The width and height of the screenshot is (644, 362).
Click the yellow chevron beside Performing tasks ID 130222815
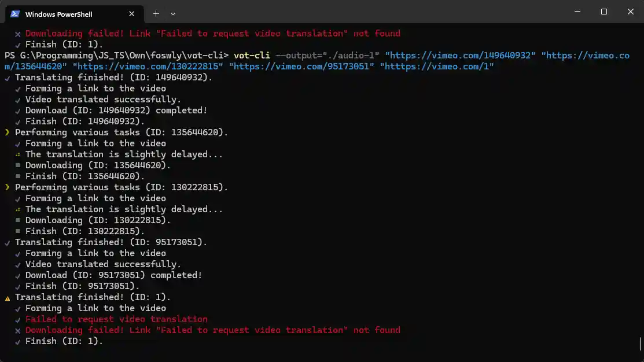[x=7, y=187]
